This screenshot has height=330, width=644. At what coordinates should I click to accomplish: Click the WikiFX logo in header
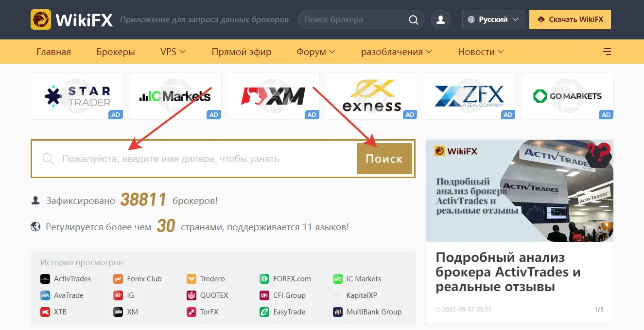point(71,19)
